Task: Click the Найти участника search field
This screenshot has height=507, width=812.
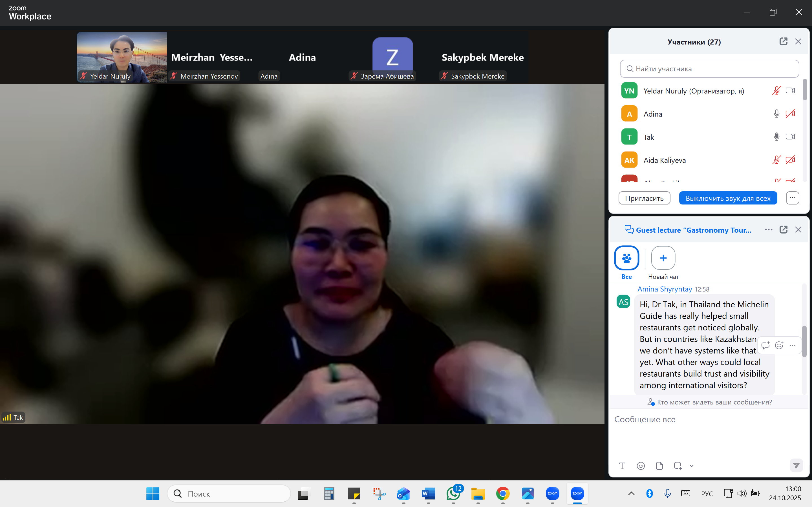Action: point(709,69)
